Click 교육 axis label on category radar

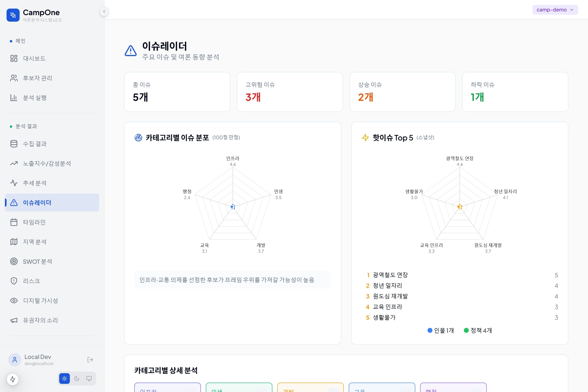[x=205, y=245]
